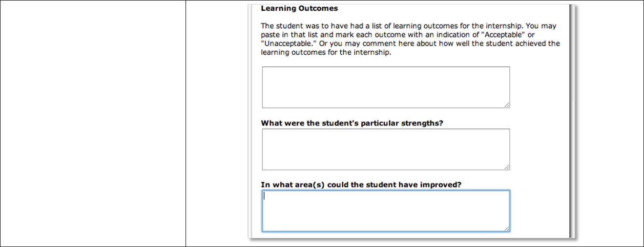This screenshot has height=247, width=644.
Task: Grab the Learning Outcomes box resize handle
Action: click(x=507, y=105)
